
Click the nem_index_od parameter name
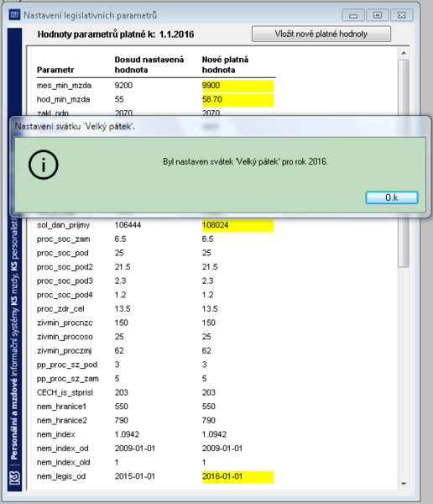[x=63, y=449]
